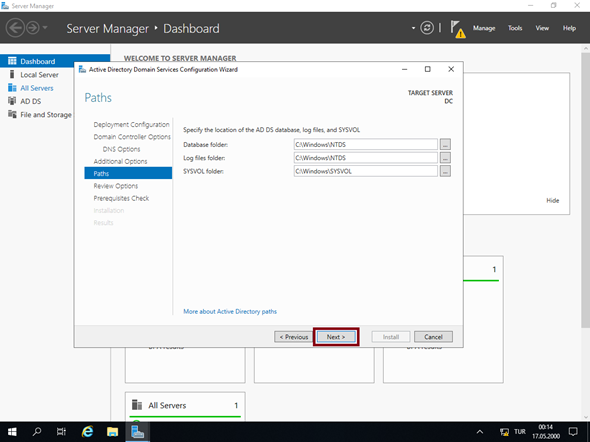This screenshot has width=590, height=442.
Task: Open the Help menu
Action: coord(569,28)
